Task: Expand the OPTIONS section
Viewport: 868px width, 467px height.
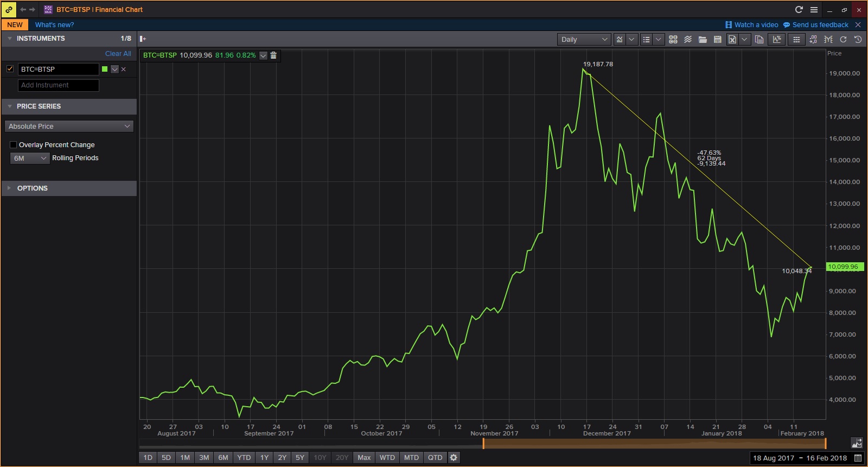Action: tap(9, 188)
